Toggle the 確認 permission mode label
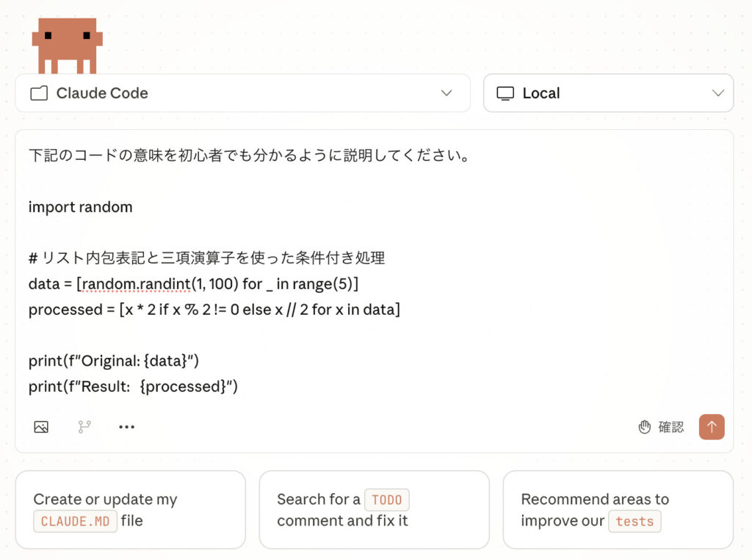The width and height of the screenshot is (752, 560). click(x=670, y=427)
